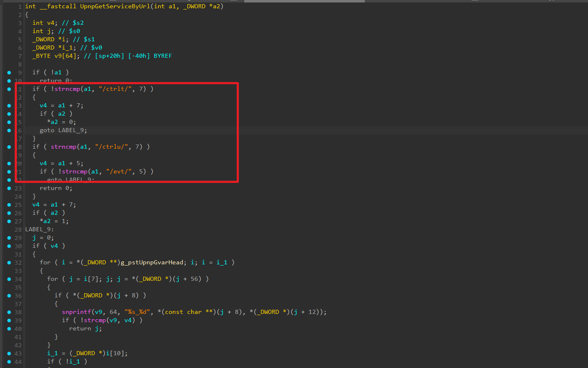
Task: Click the marker dot on line 32
Action: (x=9, y=263)
